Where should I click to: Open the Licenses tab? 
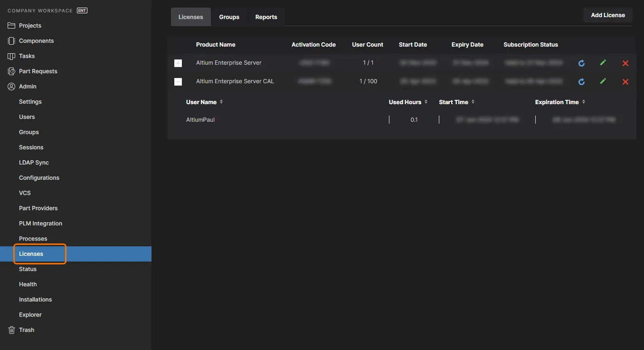click(x=191, y=17)
